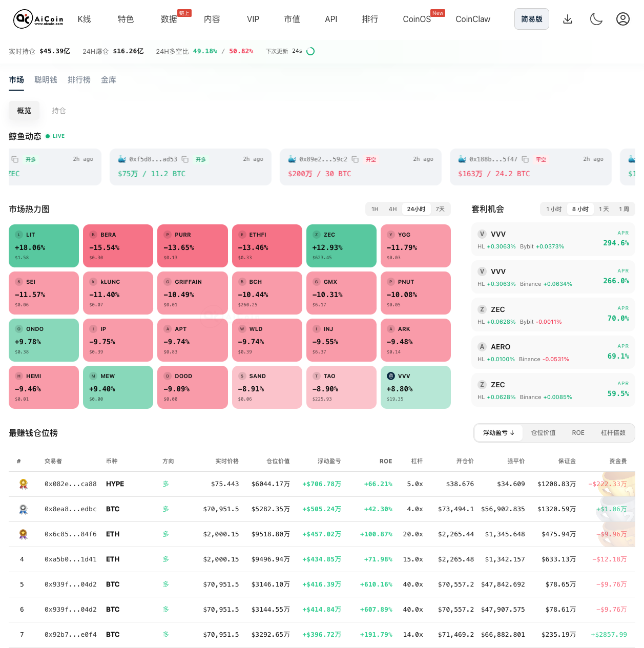The height and width of the screenshot is (648, 644).
Task: Click the silver medal for rank two
Action: (23, 509)
